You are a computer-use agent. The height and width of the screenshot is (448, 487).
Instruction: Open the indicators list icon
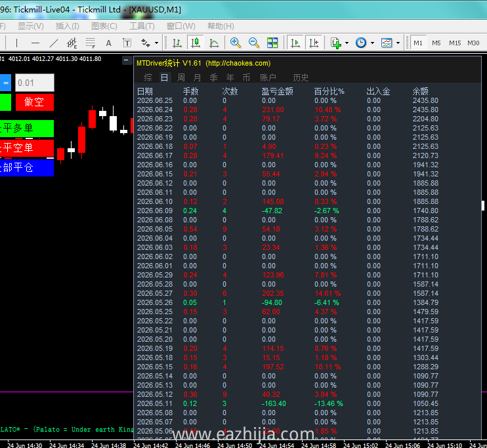[x=336, y=43]
